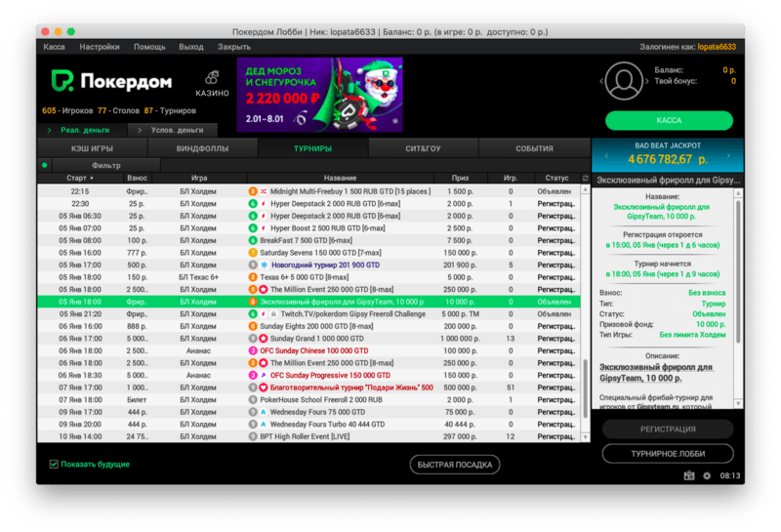Click snowflake icon of Новогодний турнир

point(264,264)
